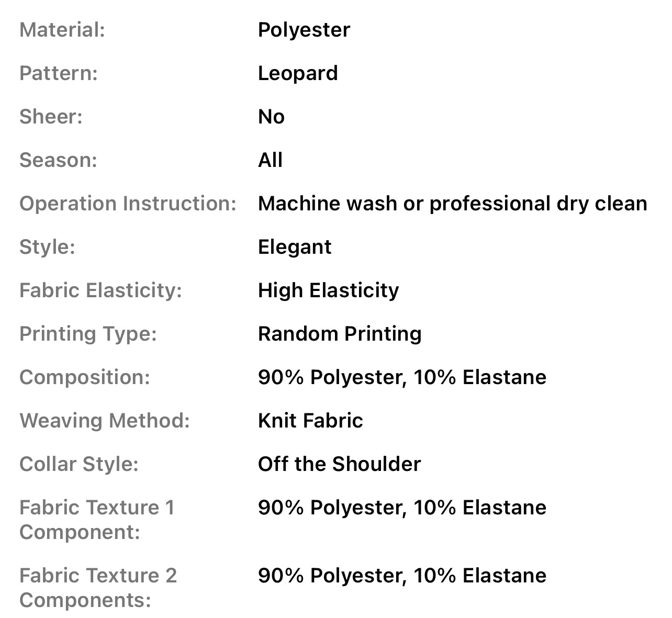Screen dimensions: 672x618
Task: Click the Material label
Action: pyautogui.click(x=62, y=30)
